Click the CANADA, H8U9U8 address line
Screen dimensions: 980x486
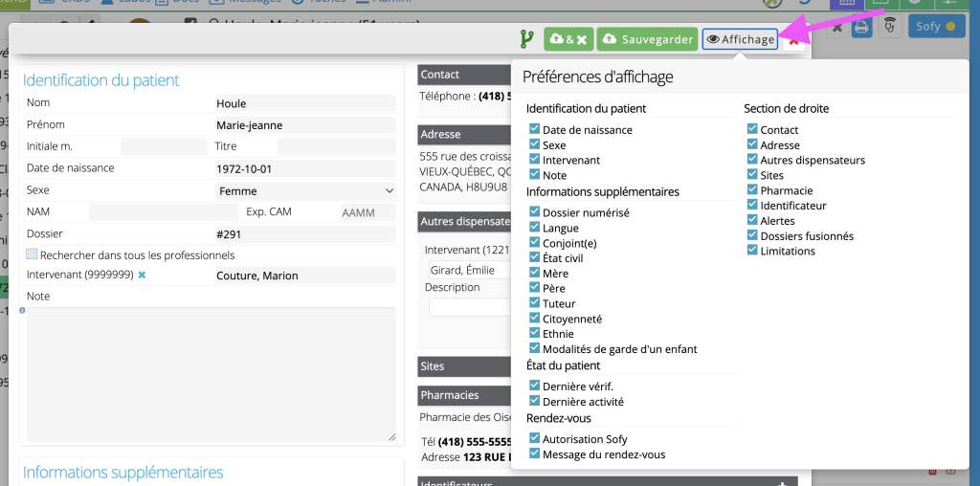[x=463, y=187]
